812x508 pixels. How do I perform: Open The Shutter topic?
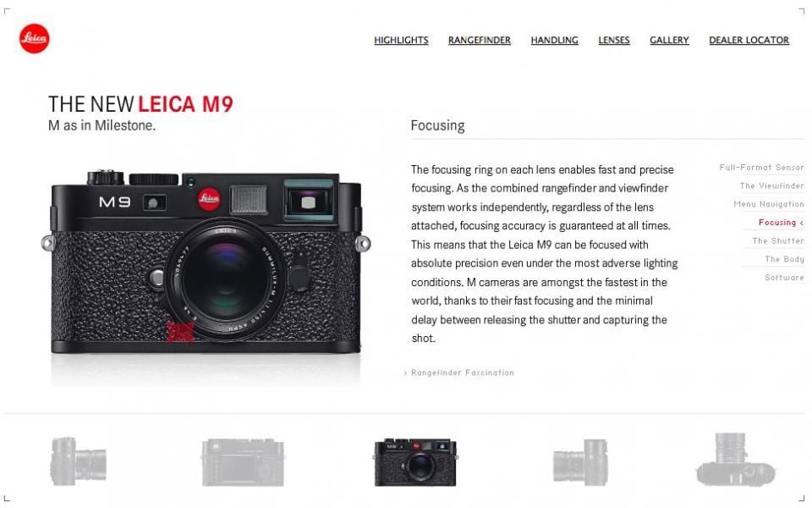[x=778, y=241]
